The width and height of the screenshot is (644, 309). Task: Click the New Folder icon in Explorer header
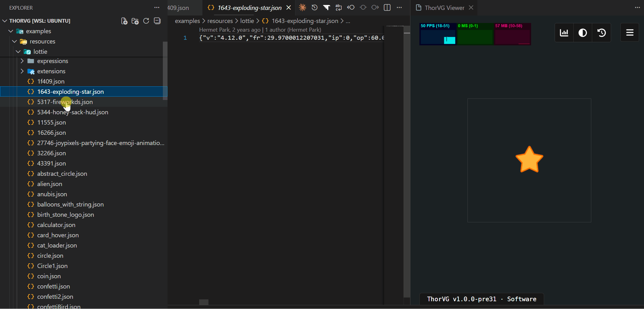(x=135, y=21)
